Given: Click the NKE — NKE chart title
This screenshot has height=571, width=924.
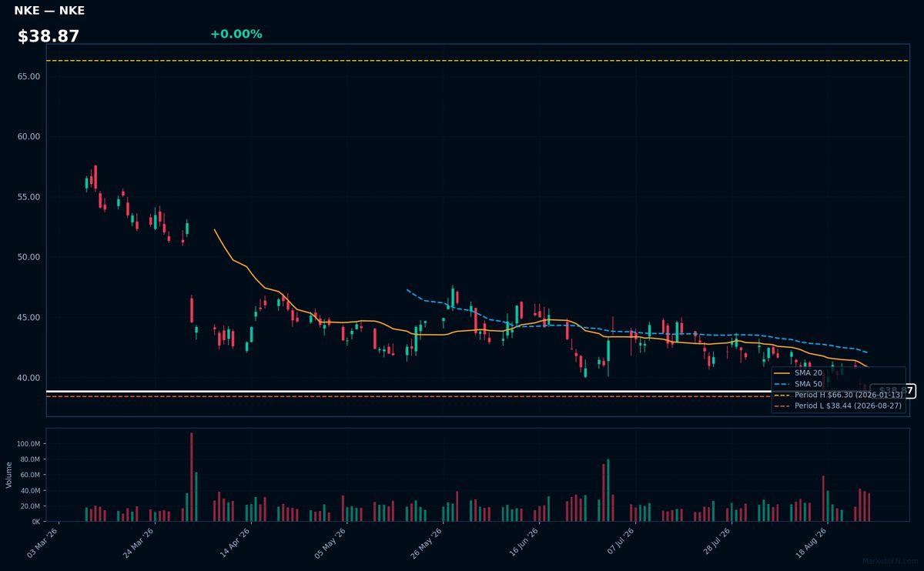Looking at the screenshot, I should 49,11.
